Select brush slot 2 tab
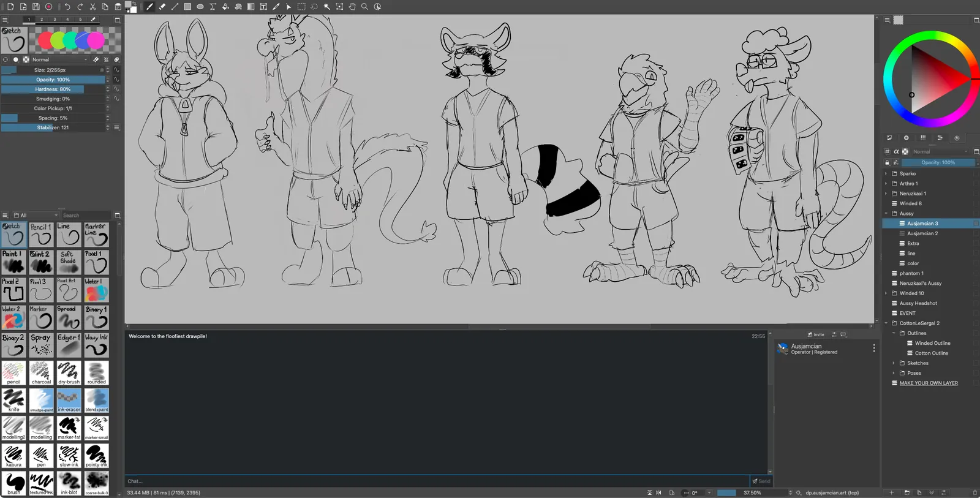This screenshot has height=498, width=980. coord(42,20)
